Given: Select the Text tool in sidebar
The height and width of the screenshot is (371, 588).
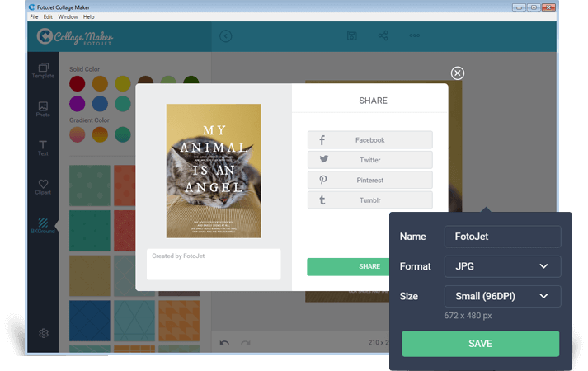Looking at the screenshot, I should [x=43, y=148].
